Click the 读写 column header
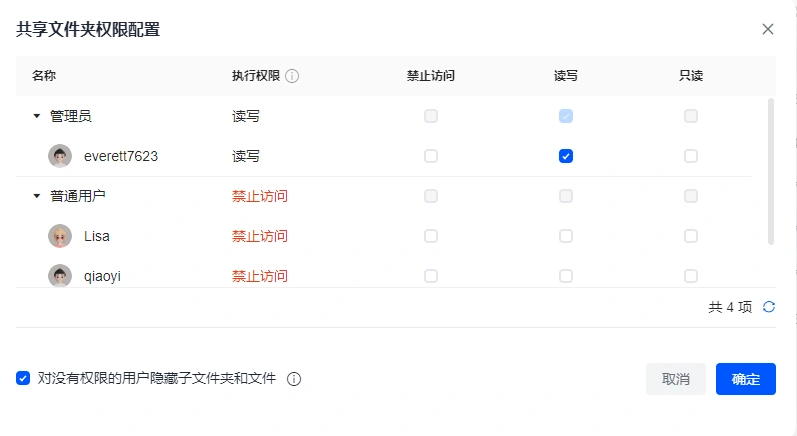 566,76
